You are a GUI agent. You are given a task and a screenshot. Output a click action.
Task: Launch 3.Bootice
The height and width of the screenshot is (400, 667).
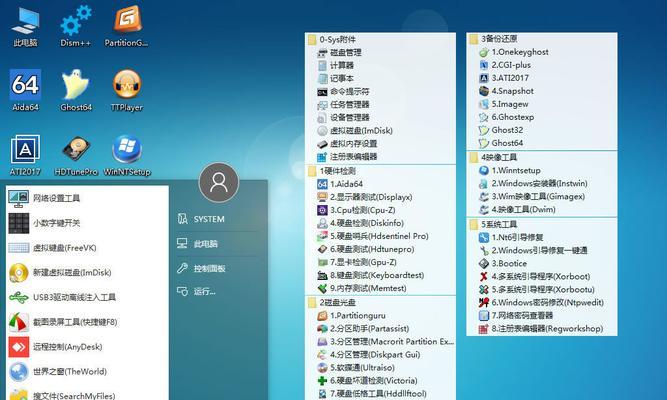542,263
